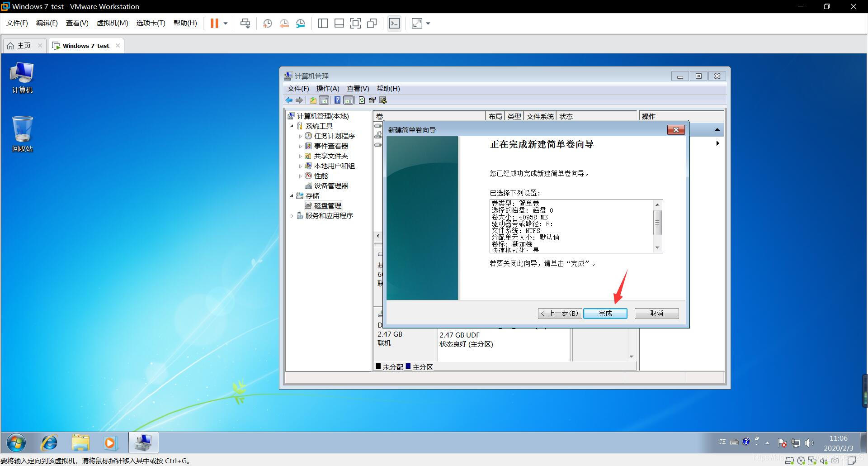Image resolution: width=868 pixels, height=466 pixels.
Task: Open the blue help icon in 计算机管理 toolbar
Action: [337, 100]
